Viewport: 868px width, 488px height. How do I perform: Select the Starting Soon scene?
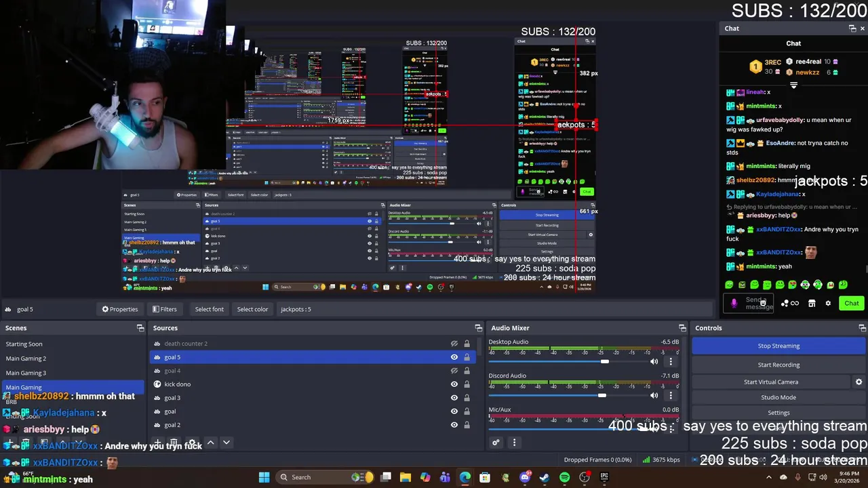pyautogui.click(x=73, y=344)
